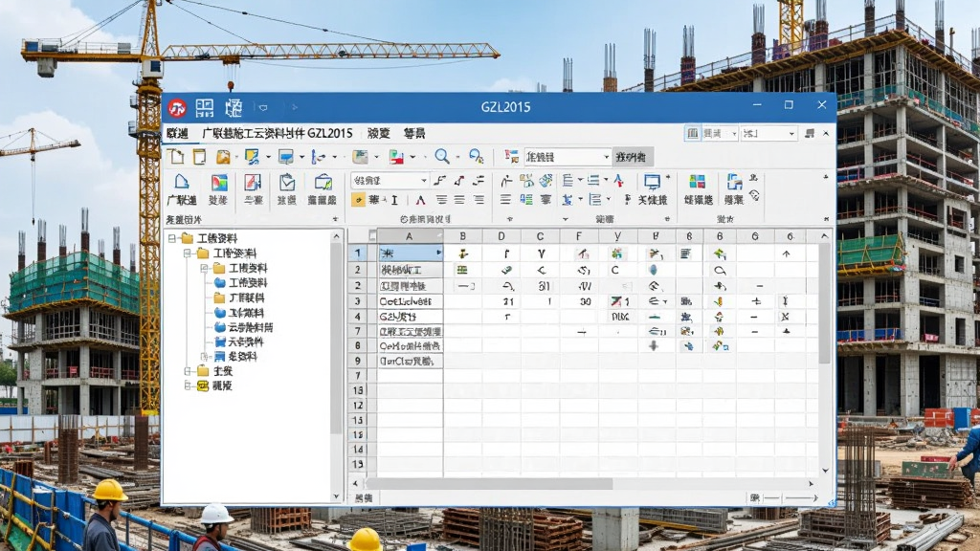980x551 pixels.
Task: Select column header B
Action: [x=462, y=236]
